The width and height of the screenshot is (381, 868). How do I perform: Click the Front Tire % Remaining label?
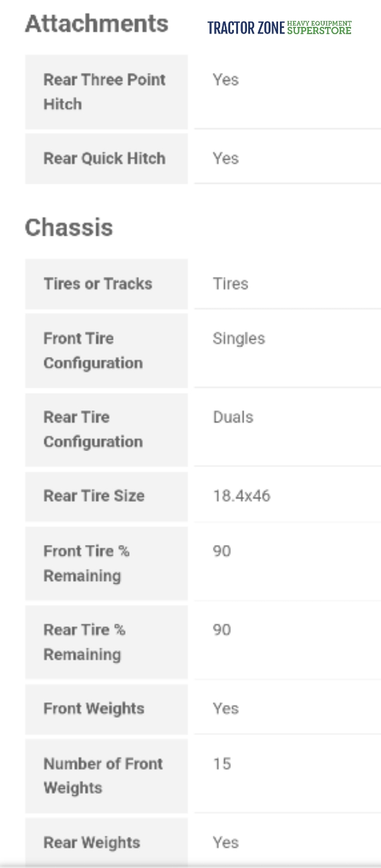coord(86,564)
